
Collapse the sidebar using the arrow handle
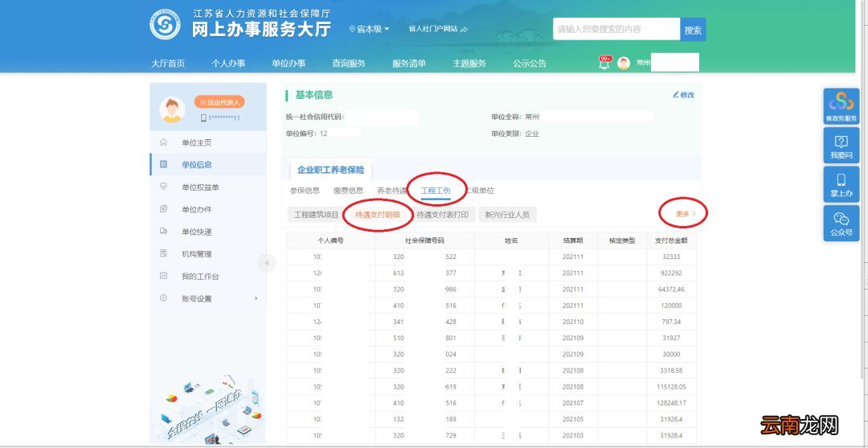[x=266, y=263]
